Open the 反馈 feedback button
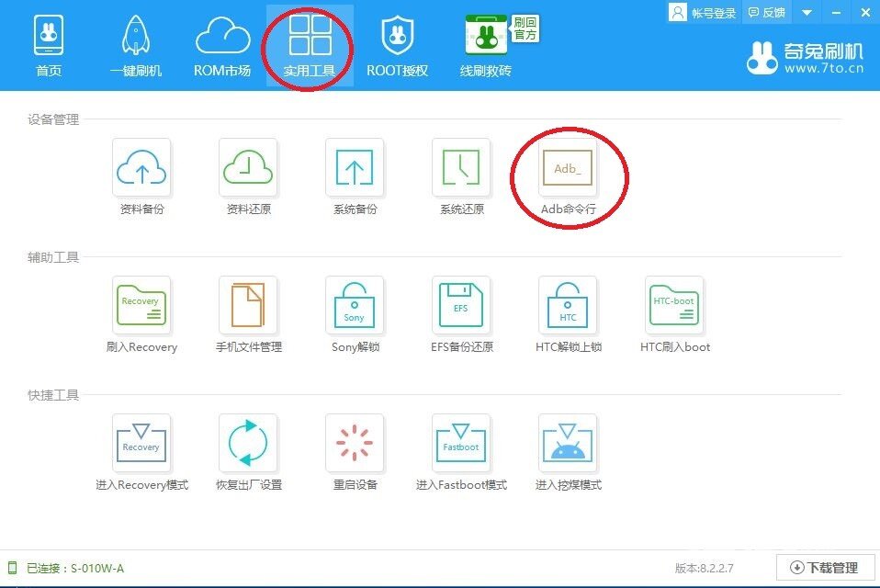Screen dimensions: 880x588 click(767, 12)
